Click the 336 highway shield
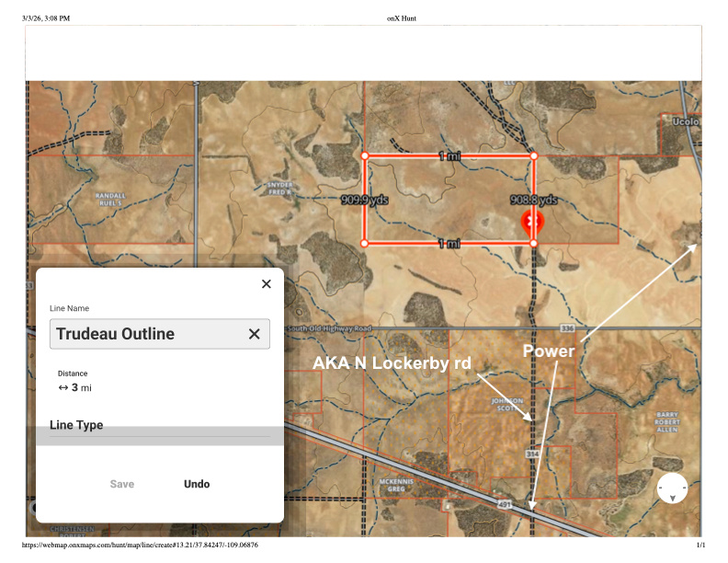This screenshot has width=728, height=563. [x=567, y=327]
